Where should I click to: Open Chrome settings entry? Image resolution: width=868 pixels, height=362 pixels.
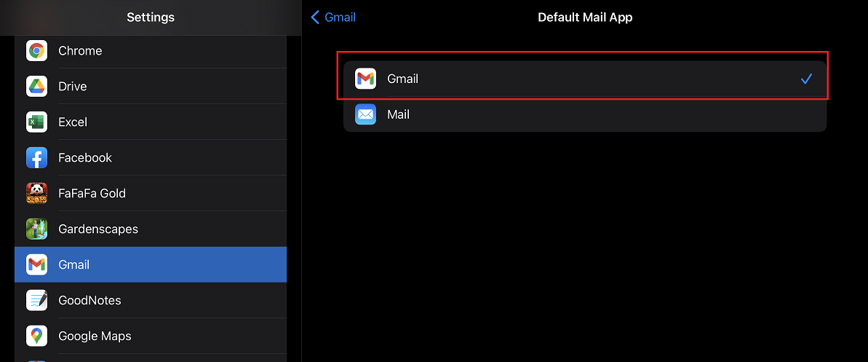click(x=151, y=51)
